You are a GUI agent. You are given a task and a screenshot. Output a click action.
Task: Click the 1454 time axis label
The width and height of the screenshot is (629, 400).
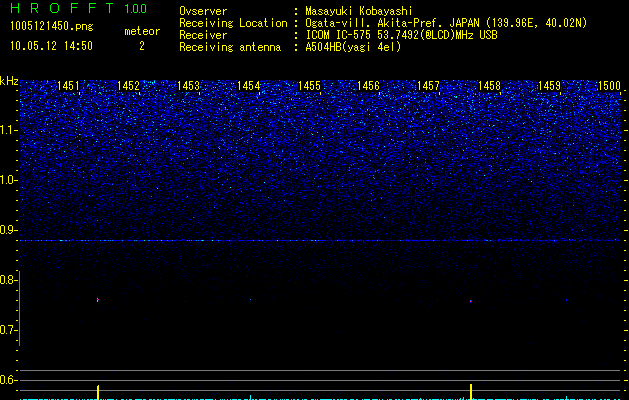click(249, 86)
